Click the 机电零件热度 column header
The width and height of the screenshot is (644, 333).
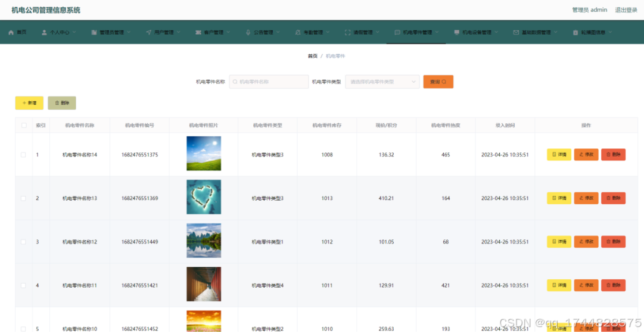(x=446, y=125)
